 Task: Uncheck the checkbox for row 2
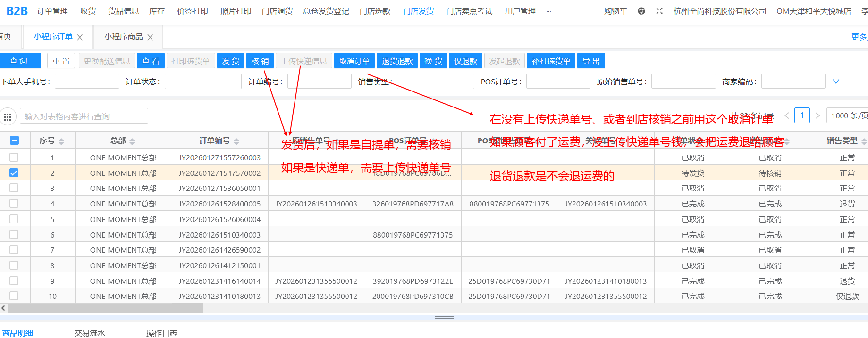click(14, 173)
